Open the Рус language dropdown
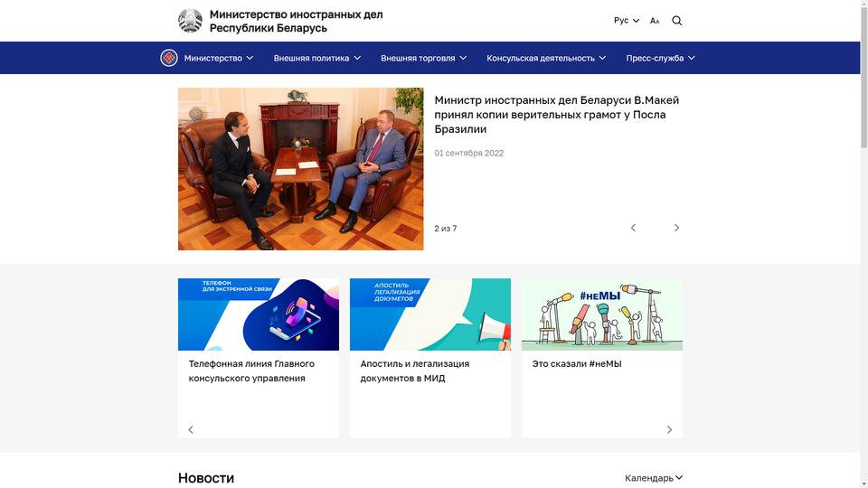 [x=627, y=21]
